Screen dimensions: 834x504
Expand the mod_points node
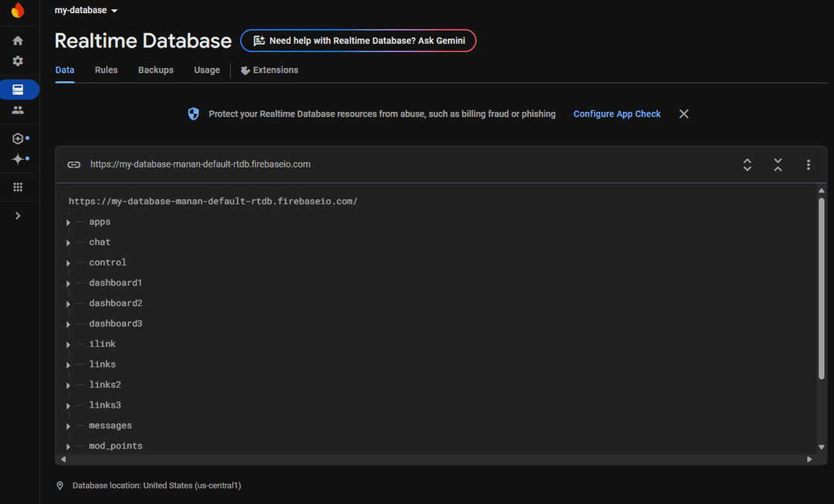click(69, 447)
